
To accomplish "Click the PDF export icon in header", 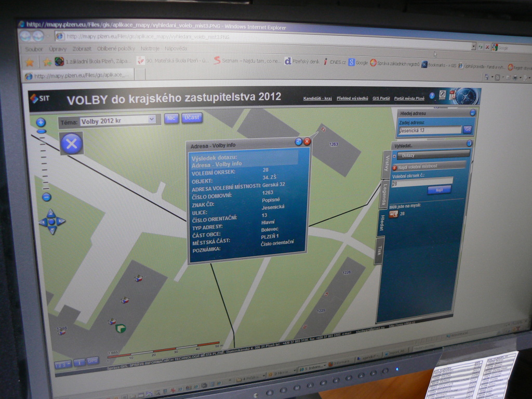I will [453, 96].
